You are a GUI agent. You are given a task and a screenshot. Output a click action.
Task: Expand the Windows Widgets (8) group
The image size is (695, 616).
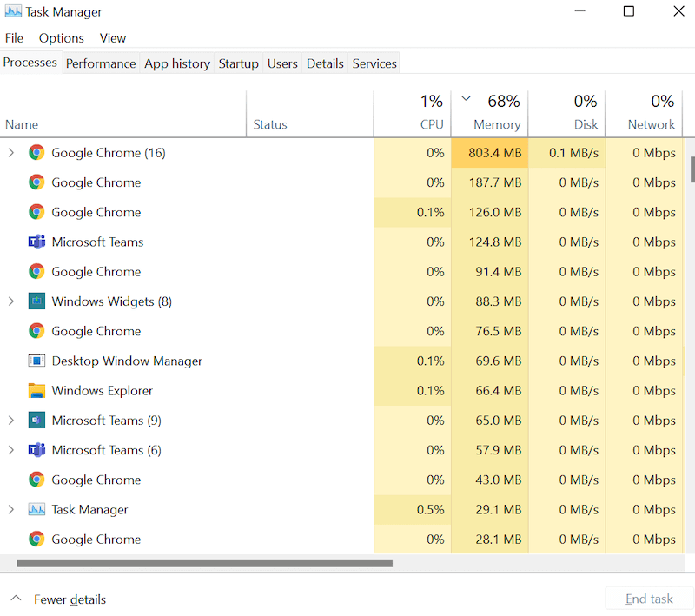point(11,301)
